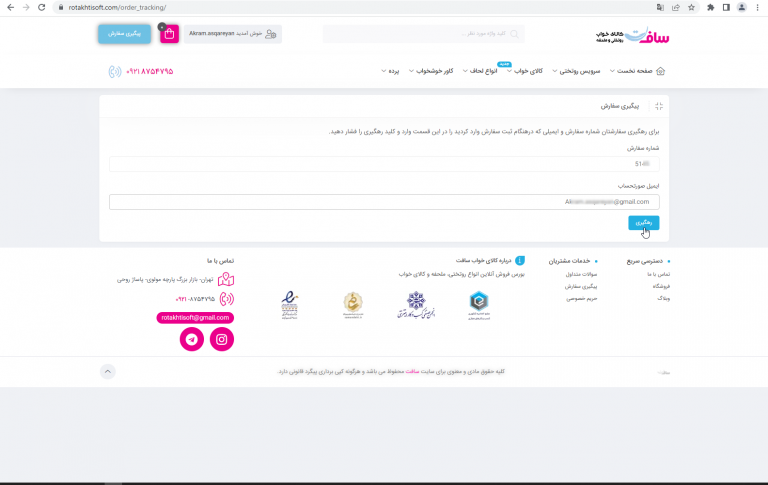Click the user account icon next to Akram.asqareyan

point(271,34)
